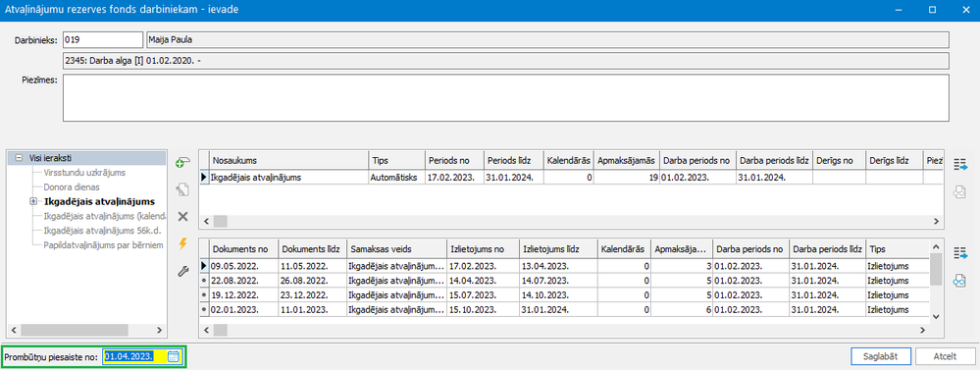Click the green plus add record icon

click(183, 163)
